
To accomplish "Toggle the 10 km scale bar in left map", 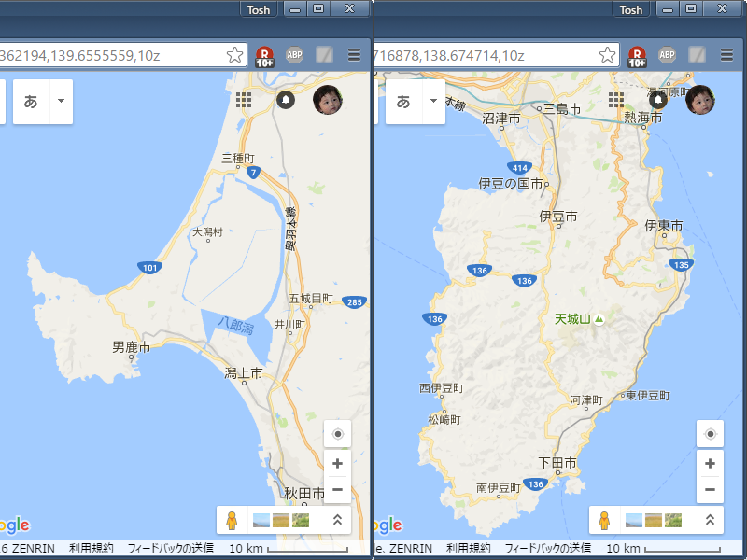I will click(289, 549).
